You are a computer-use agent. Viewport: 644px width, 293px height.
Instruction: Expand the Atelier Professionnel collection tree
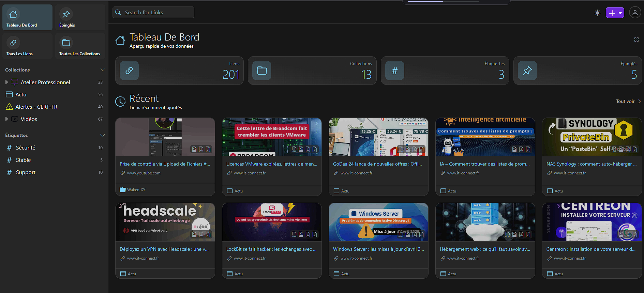pyautogui.click(x=6, y=82)
